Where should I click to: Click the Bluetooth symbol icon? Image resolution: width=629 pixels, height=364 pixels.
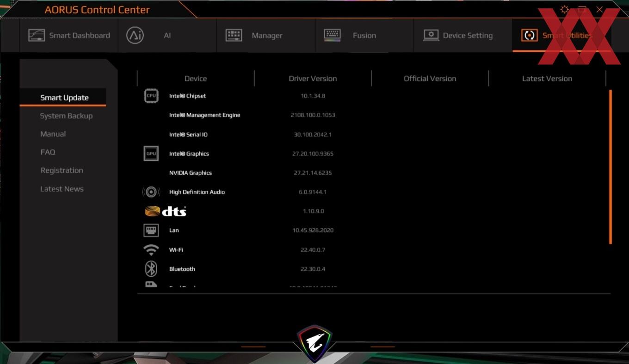pyautogui.click(x=151, y=269)
